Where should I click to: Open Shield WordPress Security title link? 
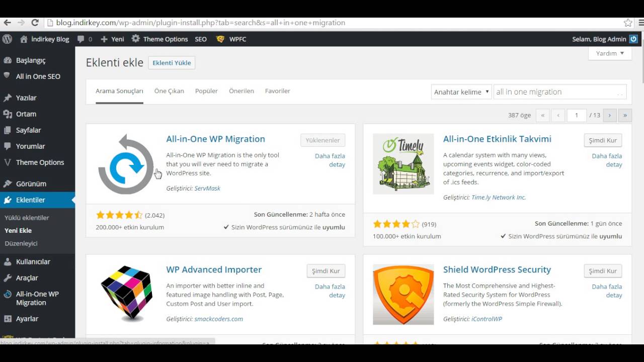coord(497,270)
